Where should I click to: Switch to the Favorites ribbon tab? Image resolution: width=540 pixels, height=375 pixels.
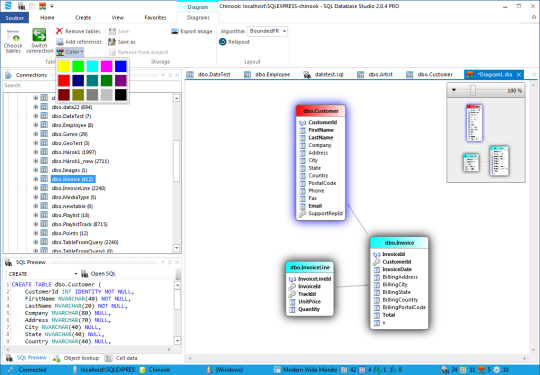(x=155, y=18)
